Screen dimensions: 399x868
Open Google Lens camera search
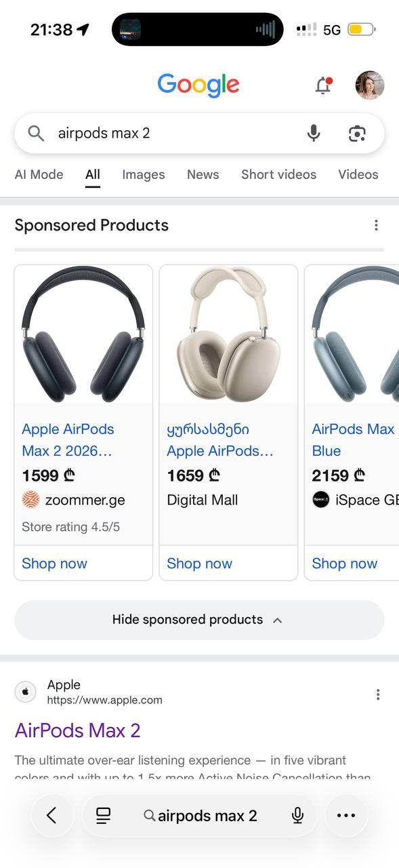click(x=357, y=134)
